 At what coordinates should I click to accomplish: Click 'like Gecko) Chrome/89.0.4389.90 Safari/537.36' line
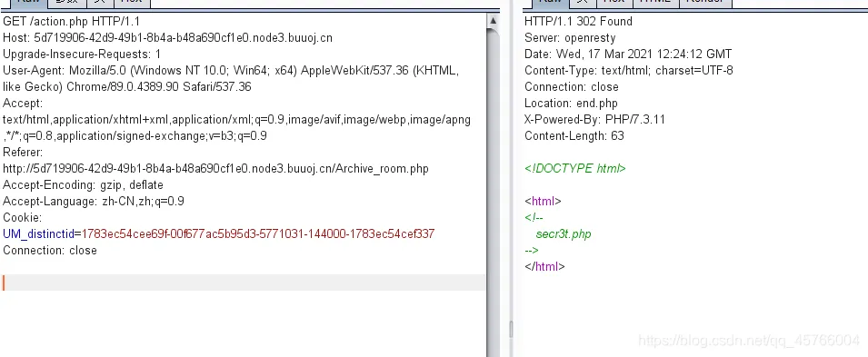coord(126,87)
